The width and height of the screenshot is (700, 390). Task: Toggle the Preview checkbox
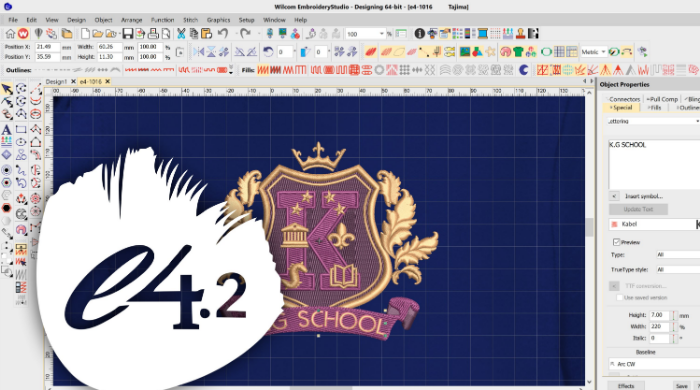(617, 242)
